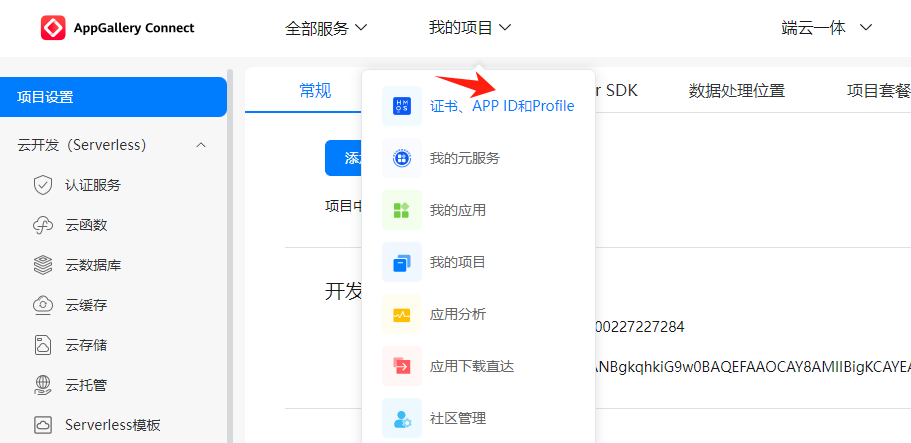The width and height of the screenshot is (911, 443).
Task: Select 我的应用 menu item
Action: point(458,210)
